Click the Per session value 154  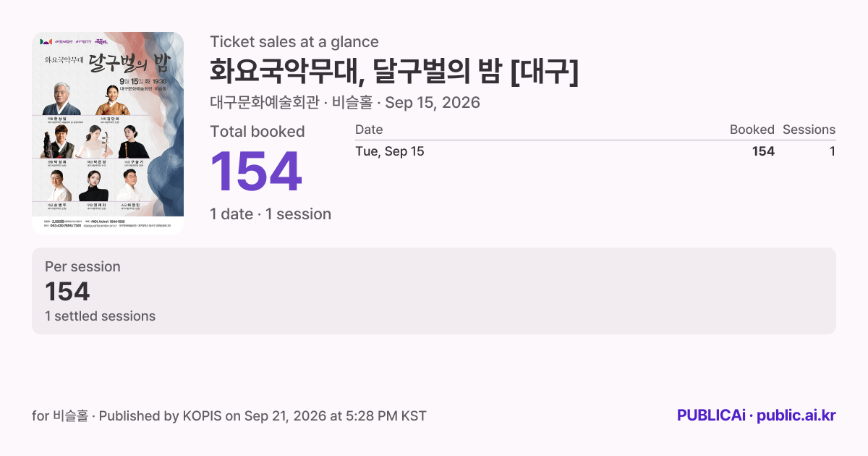tap(67, 291)
